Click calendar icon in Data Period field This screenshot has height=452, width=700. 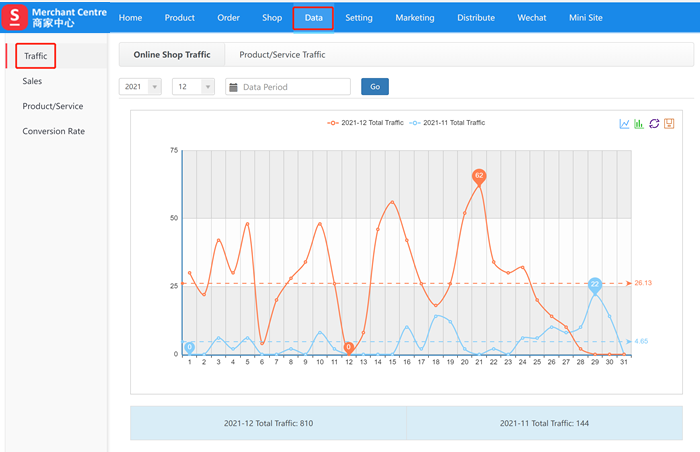[x=234, y=87]
